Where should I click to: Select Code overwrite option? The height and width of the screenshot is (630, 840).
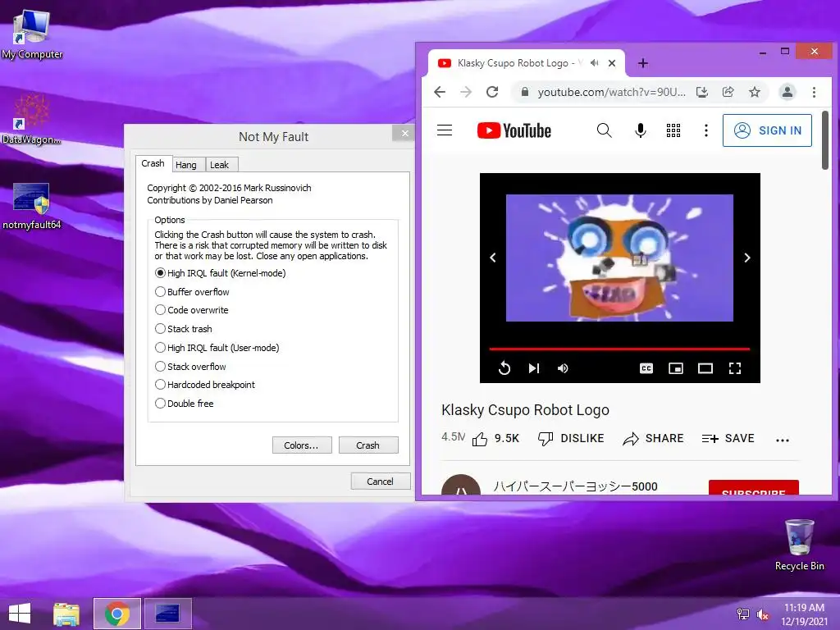191,310
